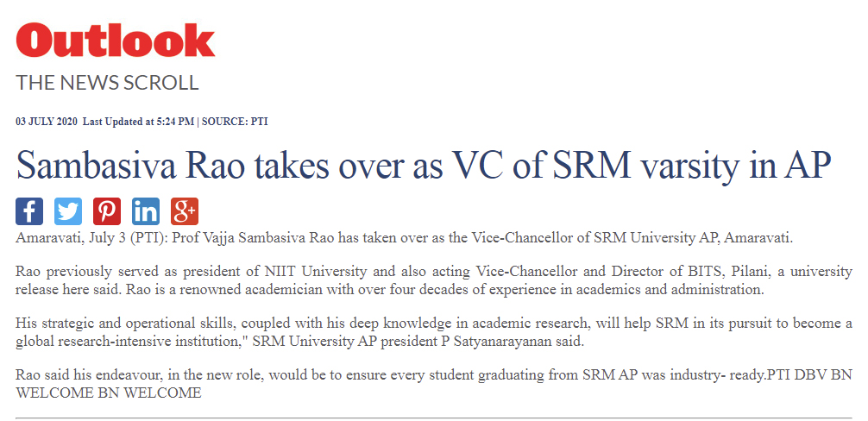
Task: Share article on Twitter
Action: (x=68, y=211)
